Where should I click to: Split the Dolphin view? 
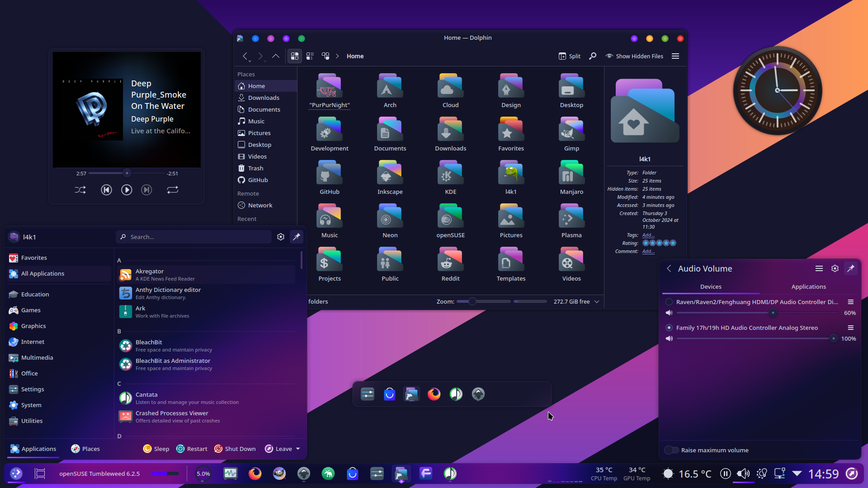(570, 56)
